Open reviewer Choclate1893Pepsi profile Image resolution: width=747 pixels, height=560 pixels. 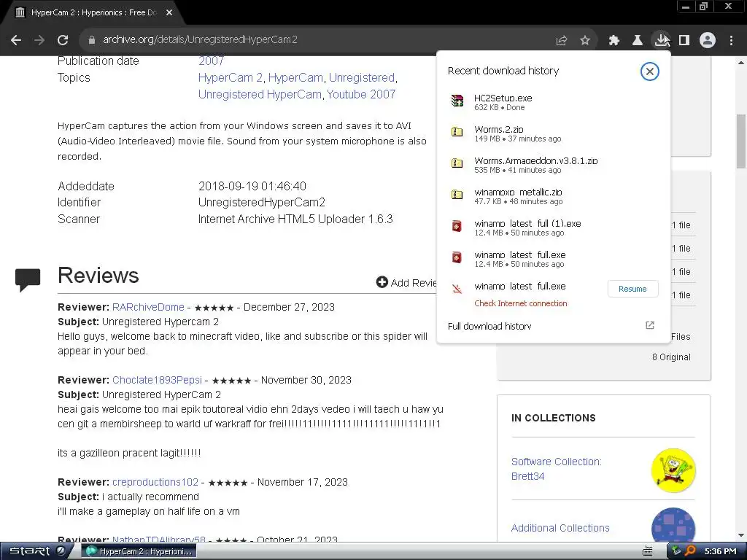tap(158, 380)
